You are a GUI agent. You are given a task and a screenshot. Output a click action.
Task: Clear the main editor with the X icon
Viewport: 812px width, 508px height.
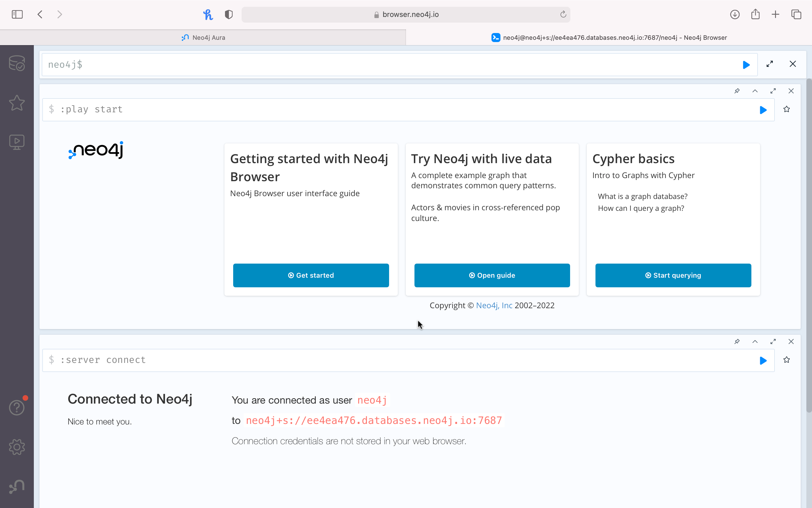pyautogui.click(x=793, y=64)
